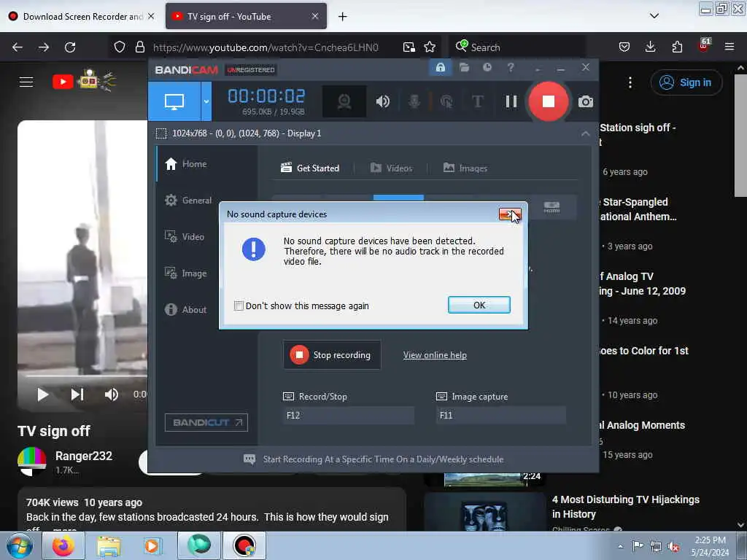
Task: Show hidden system tray icons
Action: pyautogui.click(x=620, y=546)
